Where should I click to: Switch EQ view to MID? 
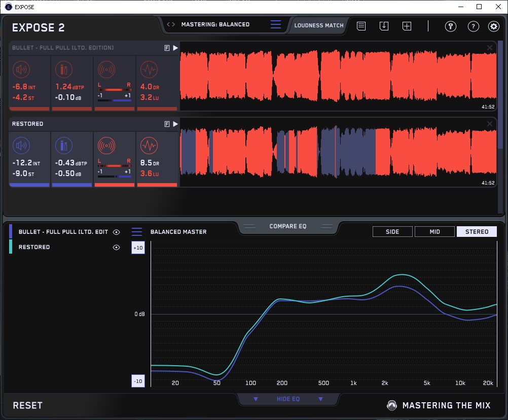click(434, 232)
